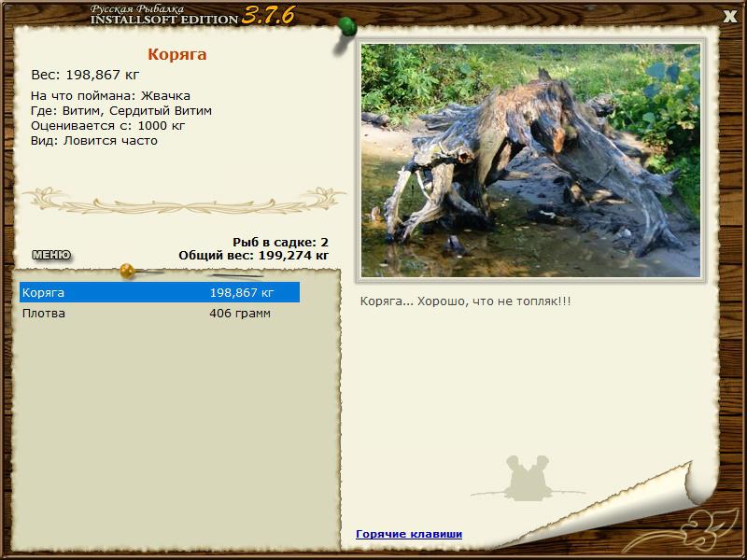Click 'Общий вес: 199,274 кг' total
This screenshot has width=747, height=560.
253,256
